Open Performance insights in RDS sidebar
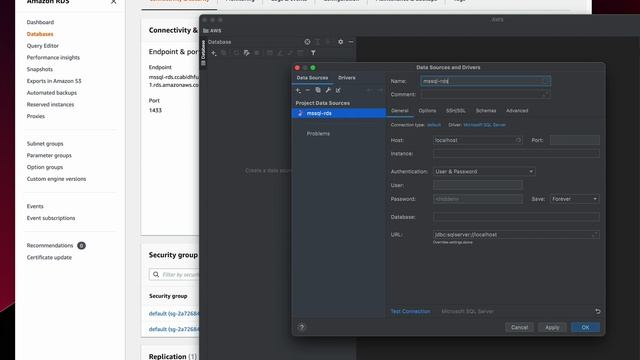Image resolution: width=640 pixels, height=360 pixels. click(53, 58)
